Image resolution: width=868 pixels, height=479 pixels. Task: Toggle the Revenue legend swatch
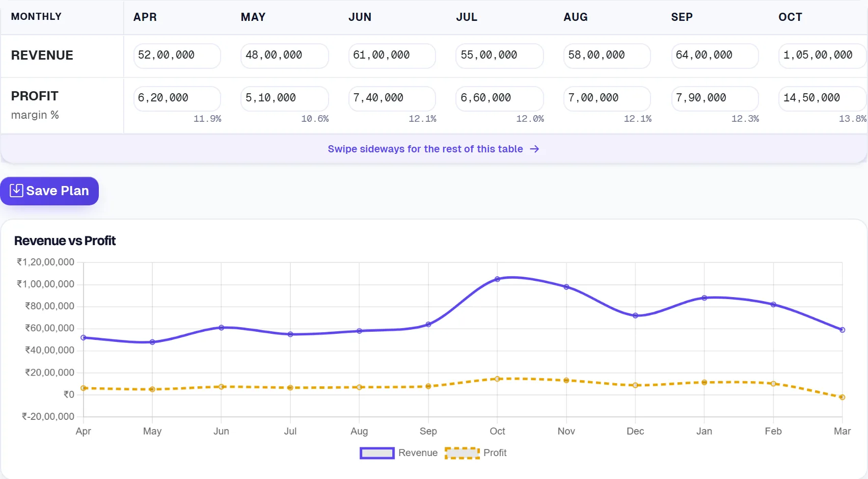(x=377, y=453)
